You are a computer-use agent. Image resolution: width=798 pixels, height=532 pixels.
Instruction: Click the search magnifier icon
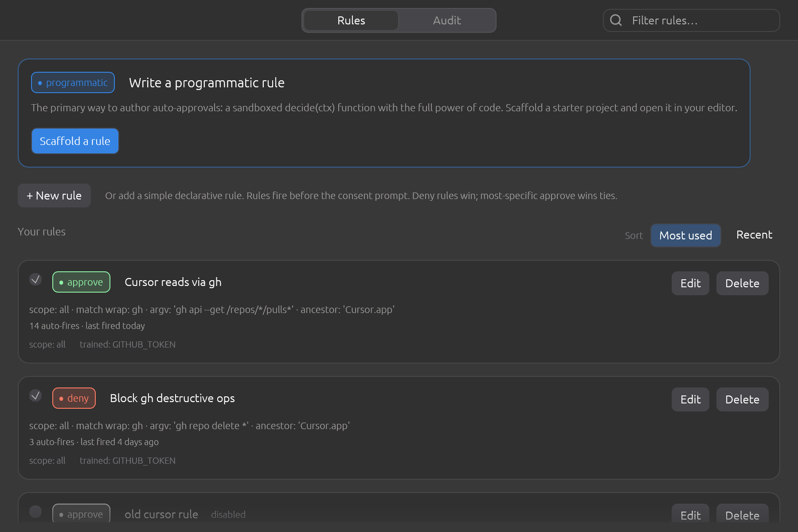(x=616, y=20)
